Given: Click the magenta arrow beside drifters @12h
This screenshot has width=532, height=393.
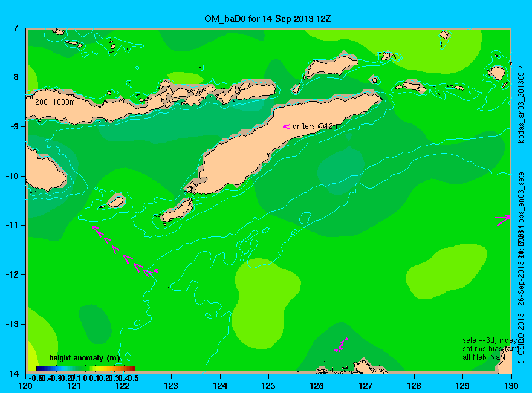Looking at the screenshot, I should coord(287,126).
